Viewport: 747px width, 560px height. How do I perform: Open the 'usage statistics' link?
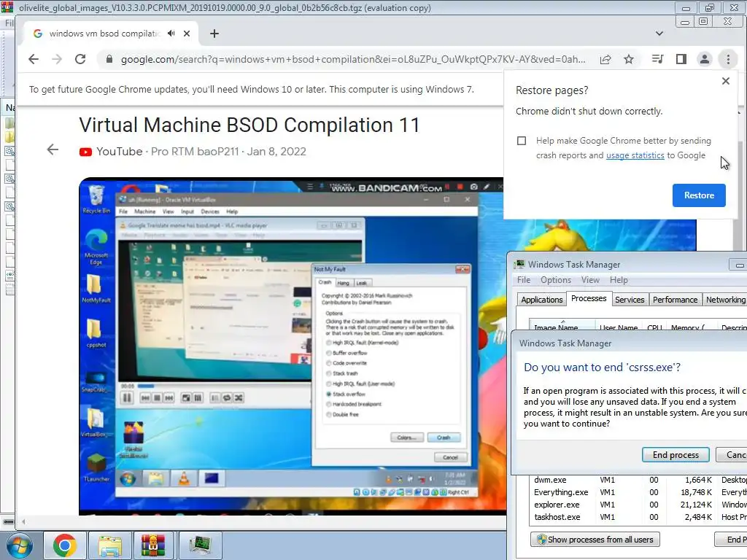635,155
